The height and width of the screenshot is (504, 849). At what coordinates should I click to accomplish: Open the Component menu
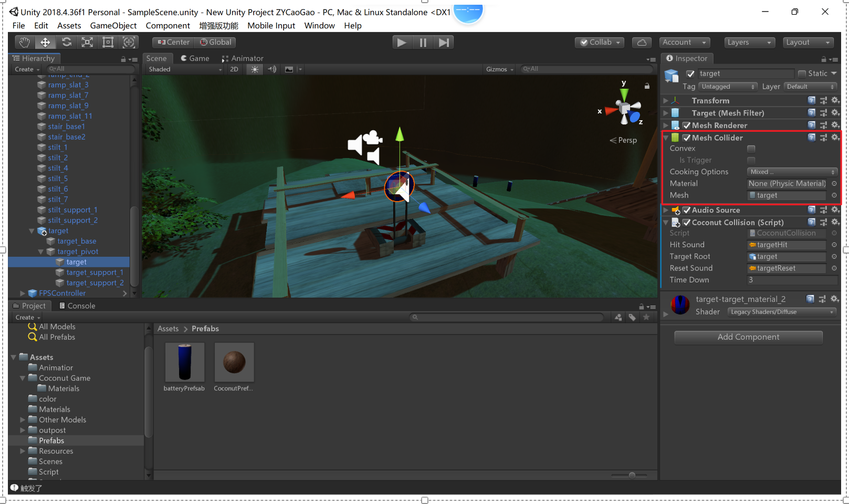pyautogui.click(x=168, y=26)
